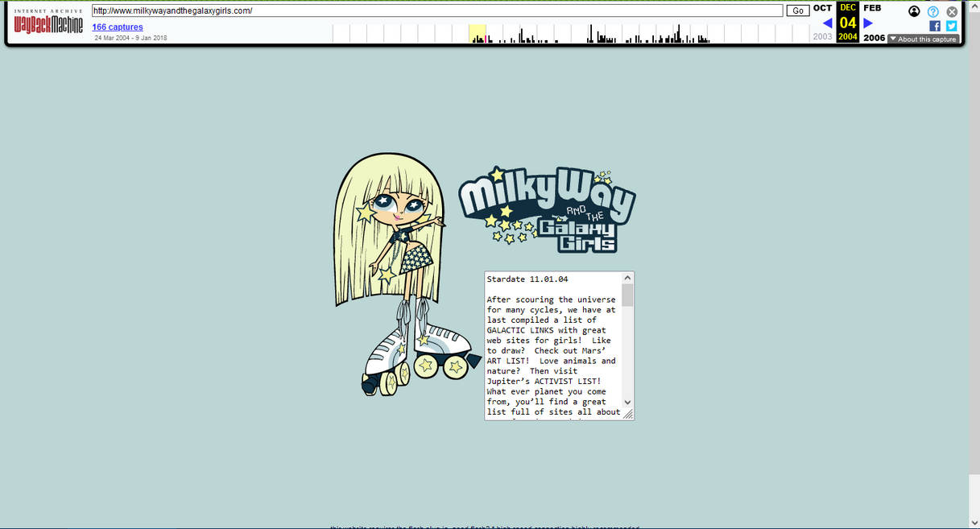The image size is (980, 529).
Task: Select the highlighted 2004 year label
Action: tap(848, 37)
